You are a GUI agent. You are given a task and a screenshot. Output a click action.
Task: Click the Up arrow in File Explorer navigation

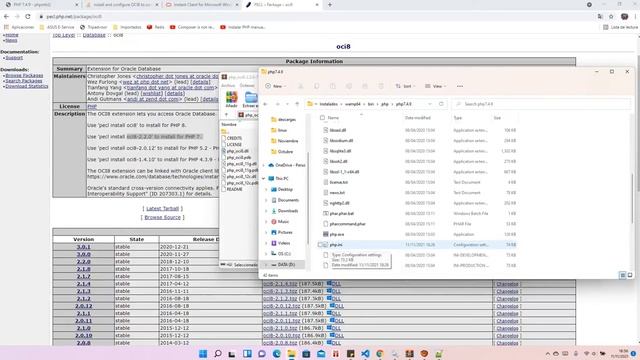297,104
